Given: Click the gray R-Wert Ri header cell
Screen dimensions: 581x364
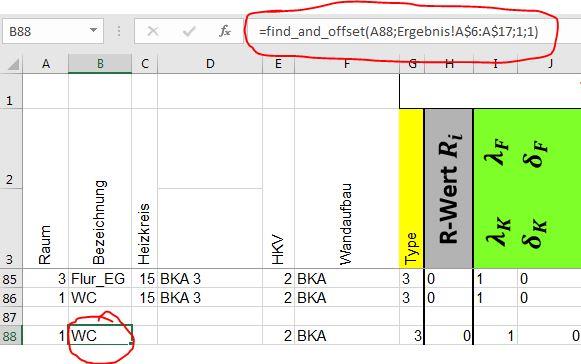Looking at the screenshot, I should coord(449,189).
